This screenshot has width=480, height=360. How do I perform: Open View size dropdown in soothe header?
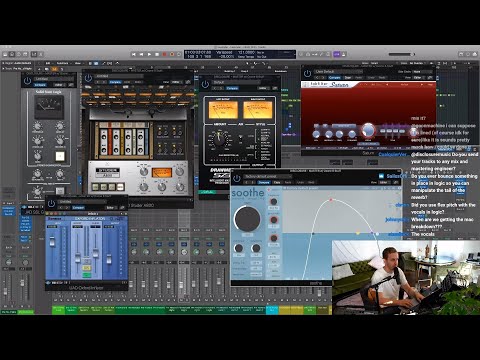click(x=384, y=182)
